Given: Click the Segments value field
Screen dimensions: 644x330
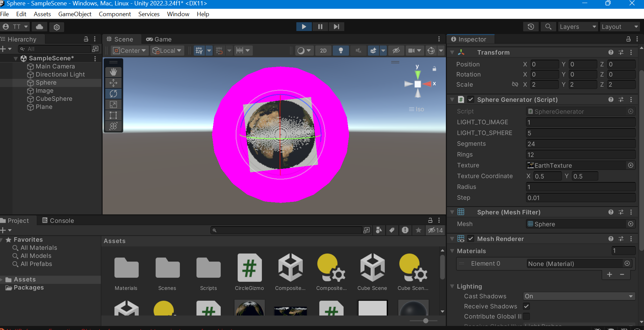Looking at the screenshot, I should tap(581, 144).
